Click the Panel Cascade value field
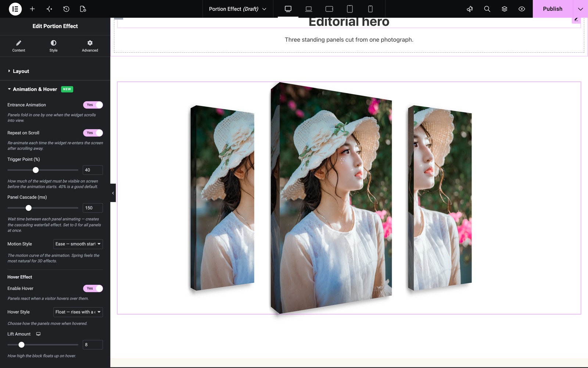Screen dimensions: 588x368 [93, 208]
